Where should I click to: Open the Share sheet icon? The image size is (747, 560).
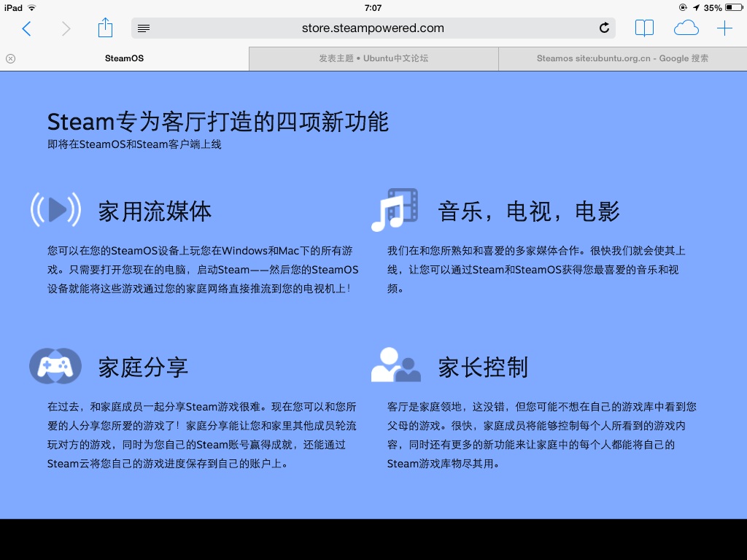105,28
